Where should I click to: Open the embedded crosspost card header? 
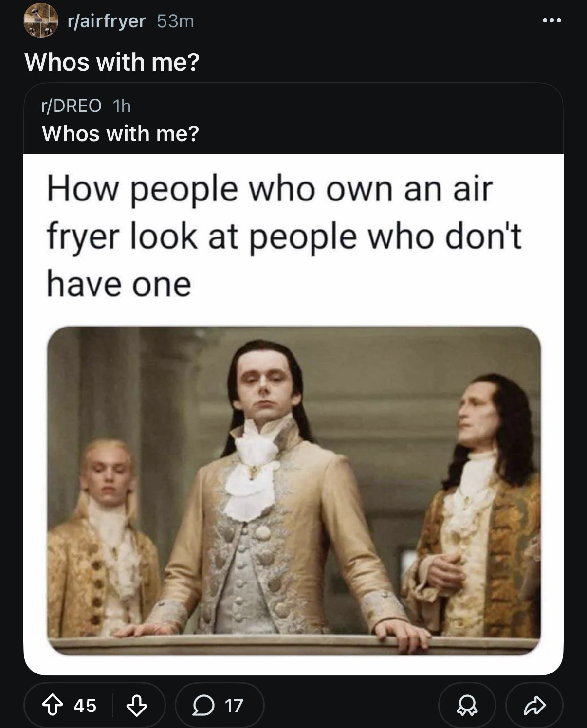tap(293, 119)
